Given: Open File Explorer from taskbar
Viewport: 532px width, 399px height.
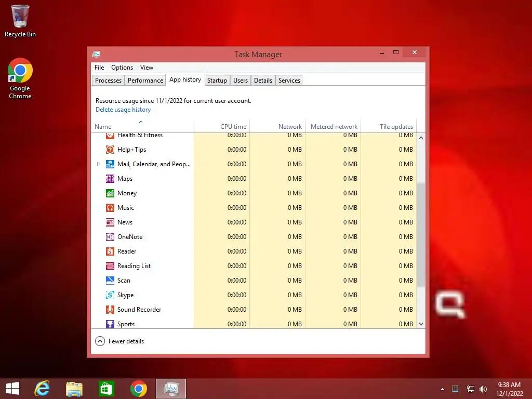Looking at the screenshot, I should point(74,389).
